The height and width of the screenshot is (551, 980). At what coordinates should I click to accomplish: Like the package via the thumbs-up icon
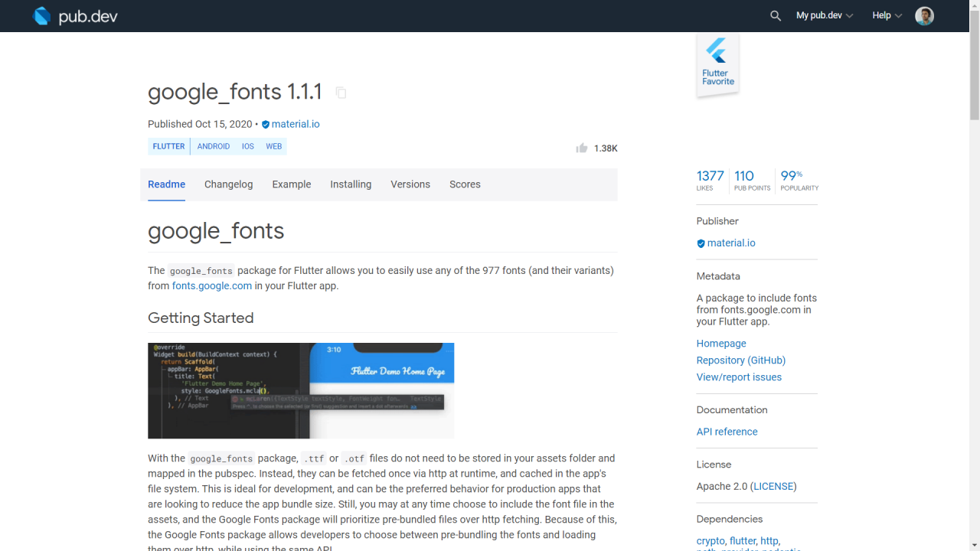coord(581,148)
